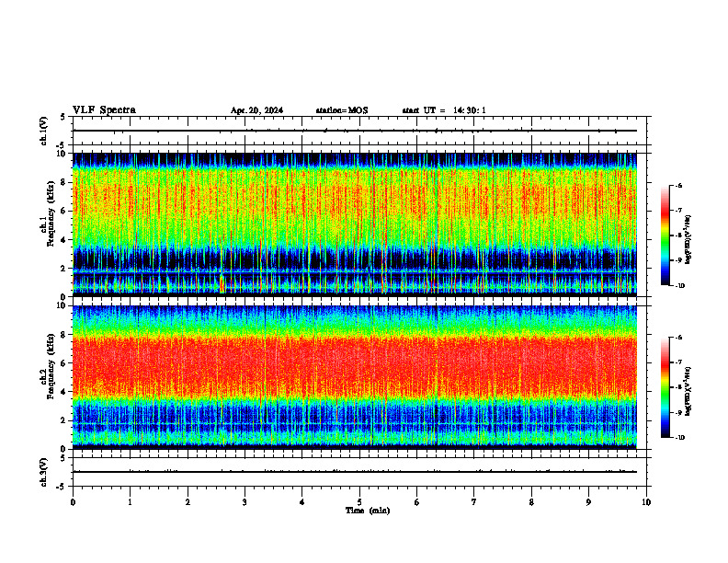Screen dimensions: 728x563
Task: Click the ch.1 colorbar log(PSD) label
Action: (x=688, y=240)
